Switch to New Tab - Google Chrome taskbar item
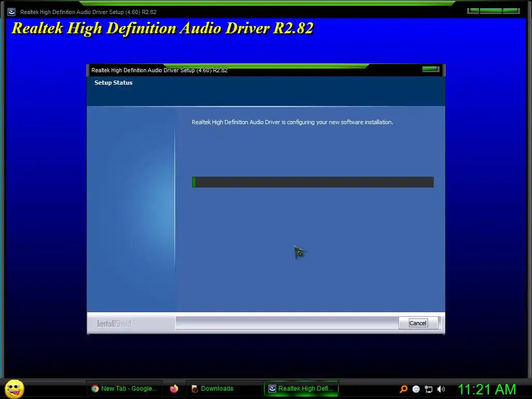Image resolution: width=532 pixels, height=399 pixels. (125, 389)
